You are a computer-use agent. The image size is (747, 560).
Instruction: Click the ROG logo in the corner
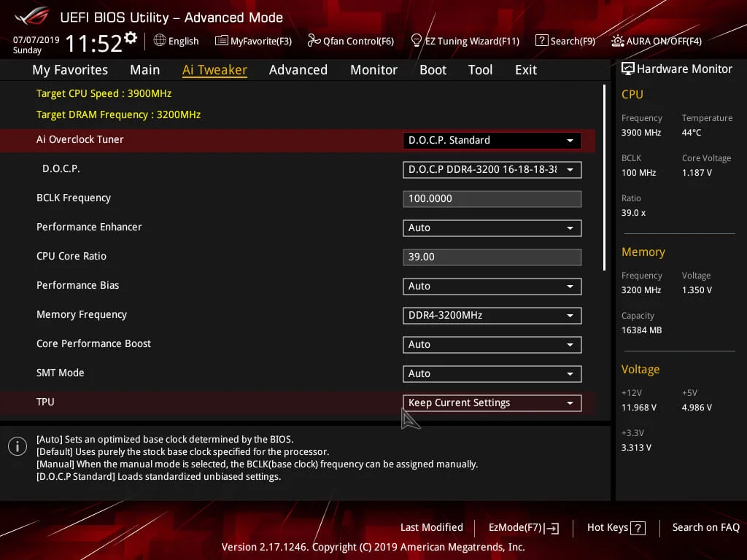[30, 17]
